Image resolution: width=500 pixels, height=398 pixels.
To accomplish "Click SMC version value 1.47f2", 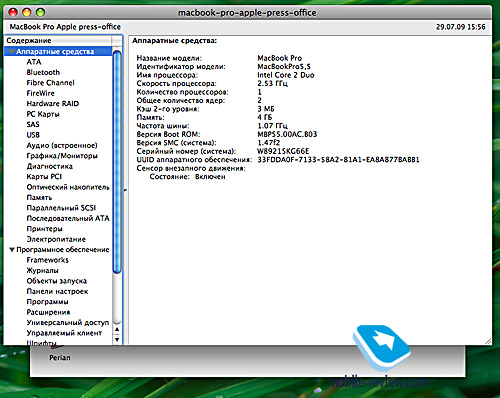I will click(x=269, y=143).
